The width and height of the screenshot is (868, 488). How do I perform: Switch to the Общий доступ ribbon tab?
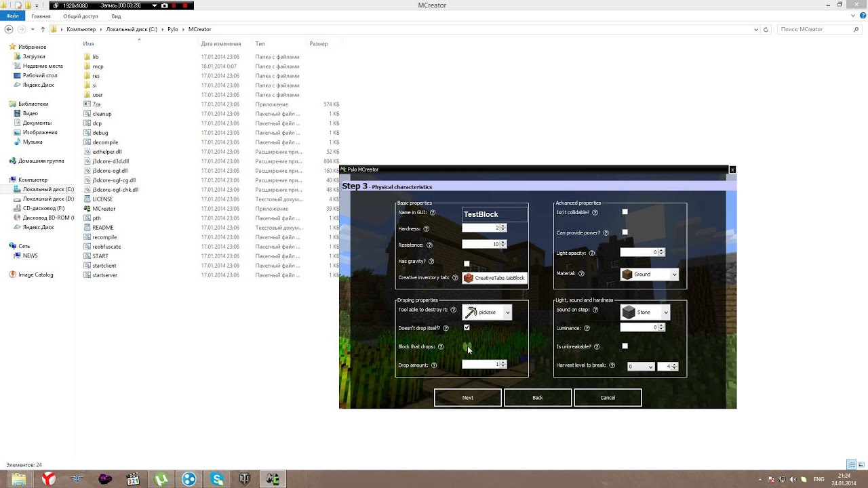click(81, 16)
